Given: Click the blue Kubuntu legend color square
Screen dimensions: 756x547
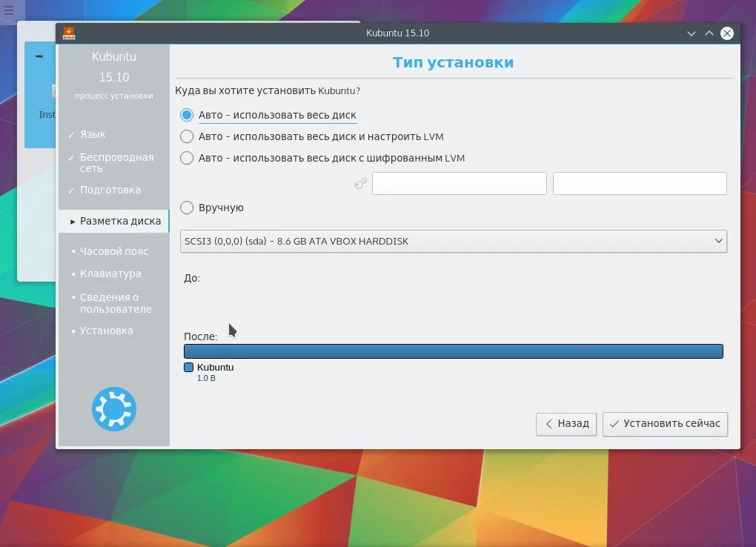Looking at the screenshot, I should pyautogui.click(x=188, y=368).
